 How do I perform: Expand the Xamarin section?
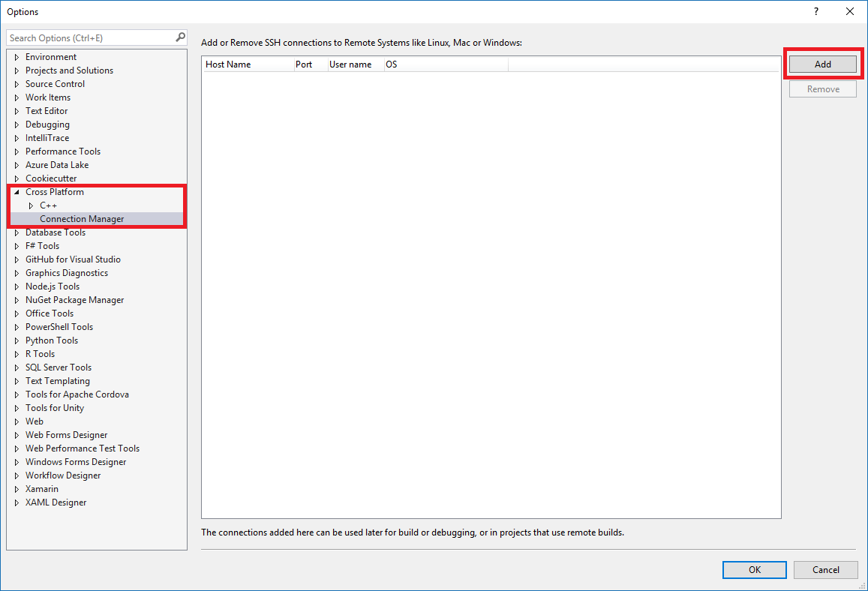[17, 489]
